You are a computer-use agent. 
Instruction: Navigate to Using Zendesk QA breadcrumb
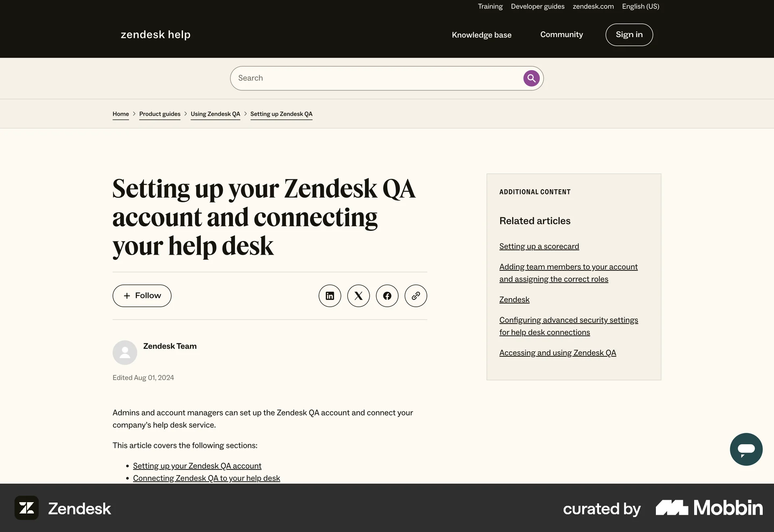pos(215,114)
